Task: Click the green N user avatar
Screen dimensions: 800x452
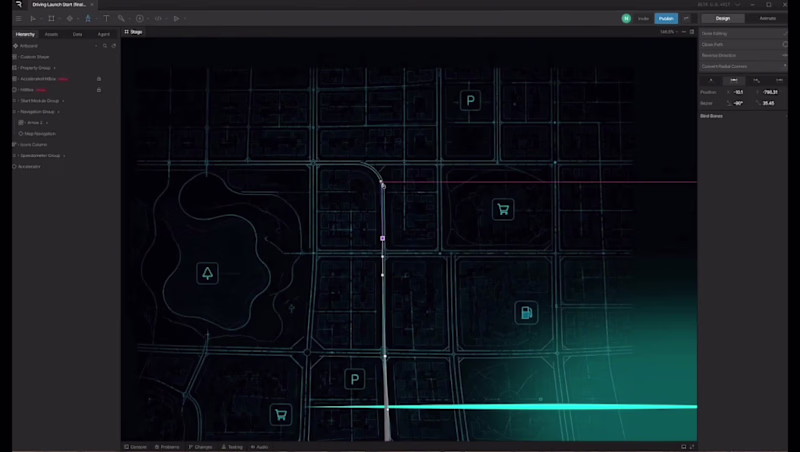Action: [x=626, y=18]
